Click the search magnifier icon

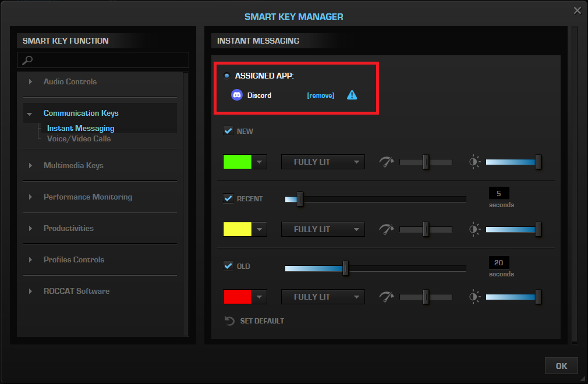point(27,60)
